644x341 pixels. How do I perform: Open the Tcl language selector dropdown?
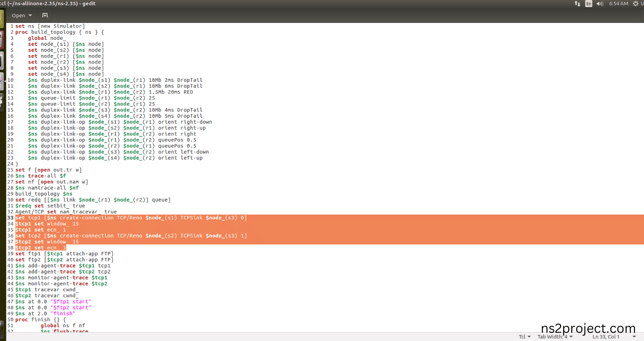coord(525,337)
